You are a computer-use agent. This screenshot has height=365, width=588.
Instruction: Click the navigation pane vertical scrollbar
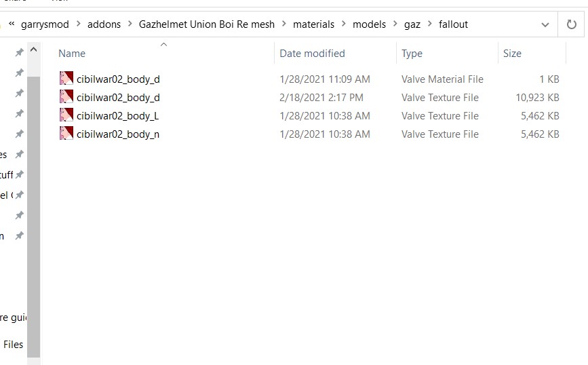33,204
